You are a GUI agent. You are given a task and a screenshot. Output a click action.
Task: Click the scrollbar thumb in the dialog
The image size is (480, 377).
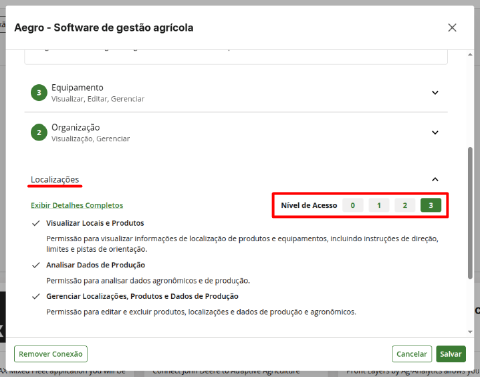pos(470,213)
